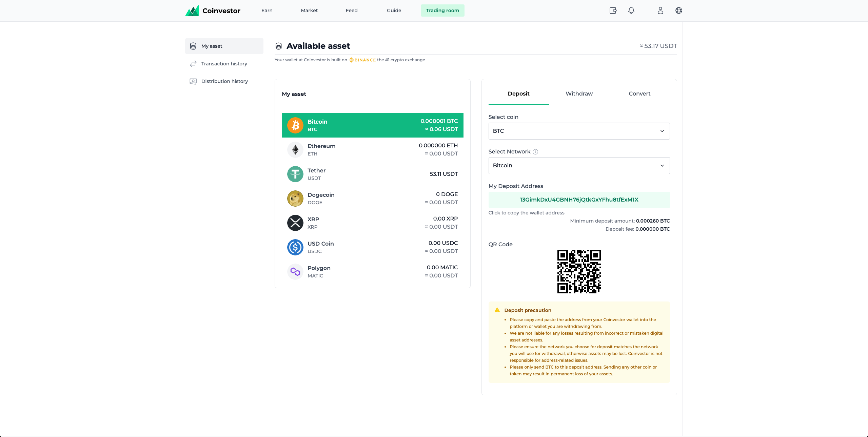Click the Select Network info icon
This screenshot has width=868, height=437.
pyautogui.click(x=535, y=152)
